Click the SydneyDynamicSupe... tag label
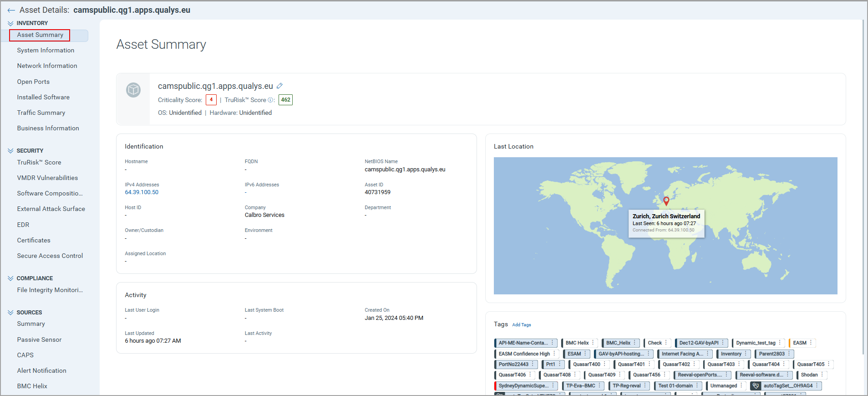 coord(523,386)
